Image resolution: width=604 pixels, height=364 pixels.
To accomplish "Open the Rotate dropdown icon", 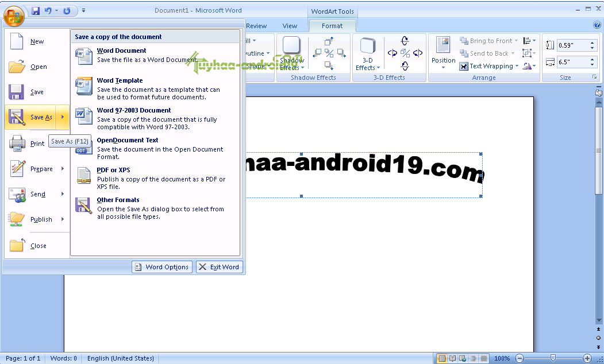I will 529,66.
